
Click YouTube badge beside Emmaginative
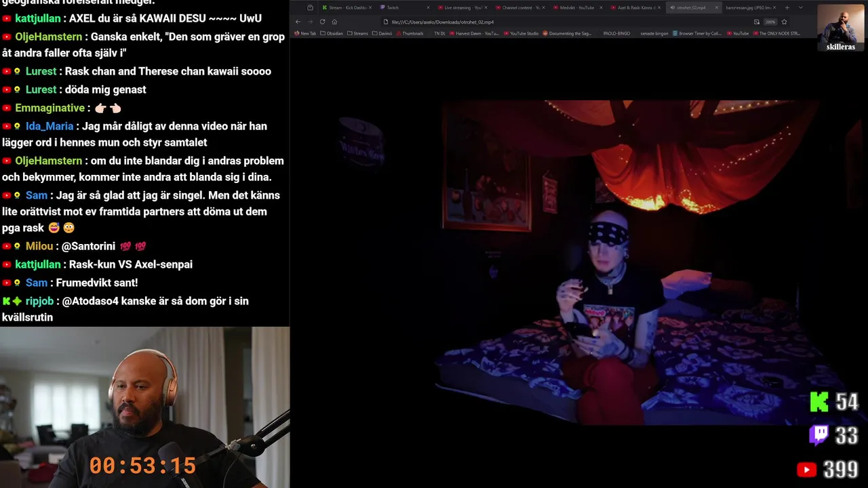point(7,108)
